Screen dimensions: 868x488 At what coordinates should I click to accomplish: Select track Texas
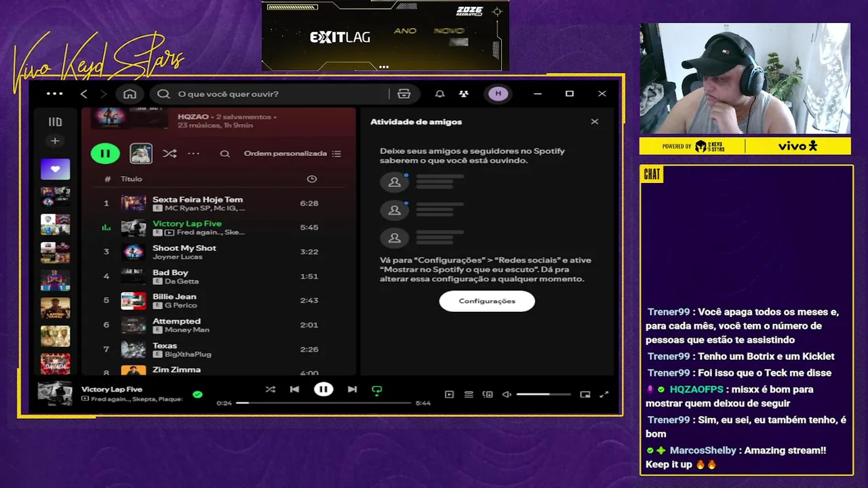tap(219, 350)
